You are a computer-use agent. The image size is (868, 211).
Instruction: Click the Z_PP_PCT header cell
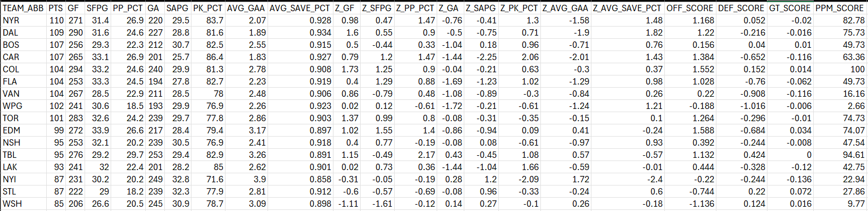(x=415, y=8)
